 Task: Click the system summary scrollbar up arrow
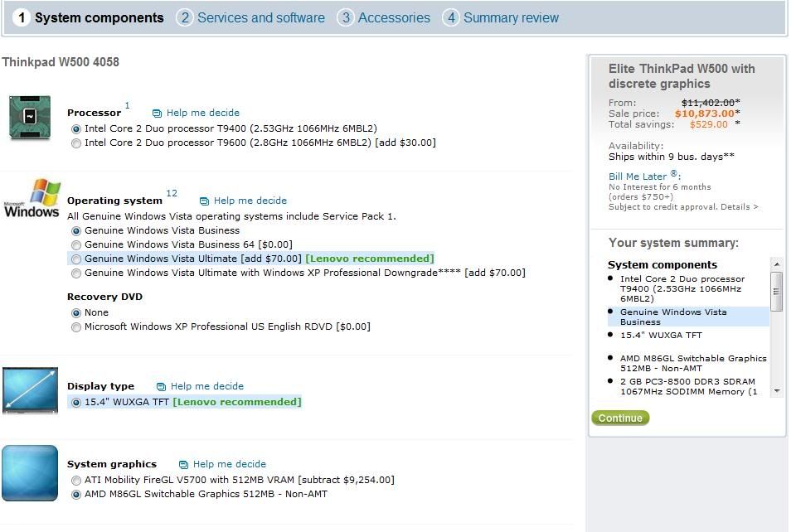(x=776, y=264)
